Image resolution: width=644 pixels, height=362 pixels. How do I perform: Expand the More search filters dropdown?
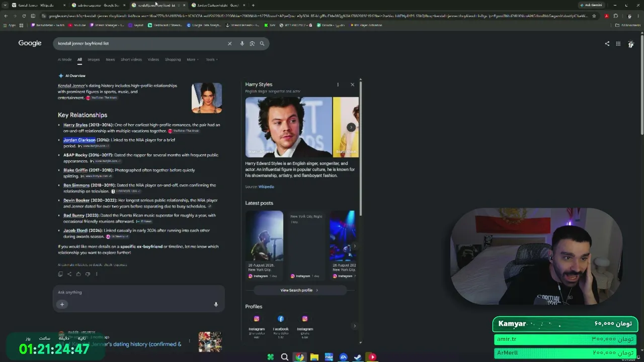(x=193, y=59)
